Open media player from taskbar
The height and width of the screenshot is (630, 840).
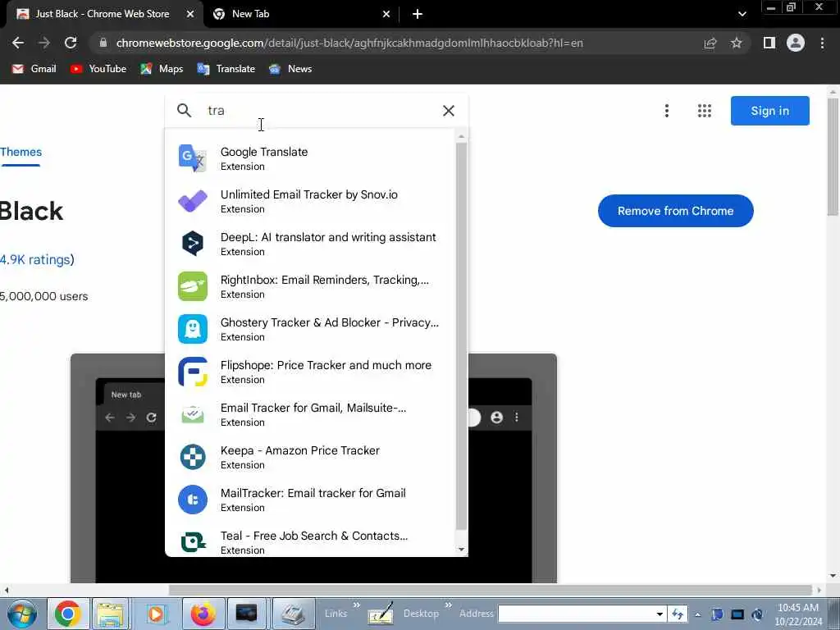pos(157,614)
